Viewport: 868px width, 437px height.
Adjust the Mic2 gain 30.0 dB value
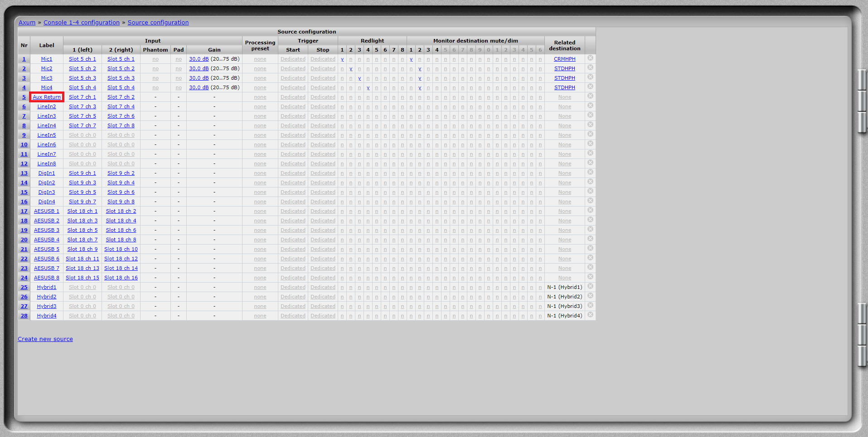pyautogui.click(x=199, y=69)
